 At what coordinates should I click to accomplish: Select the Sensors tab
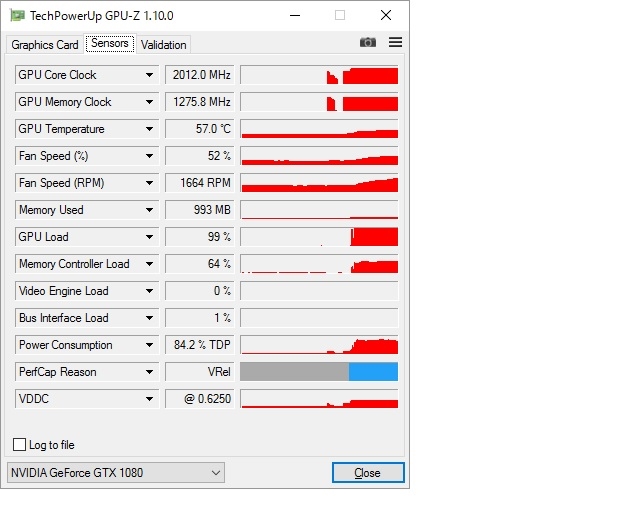(110, 43)
